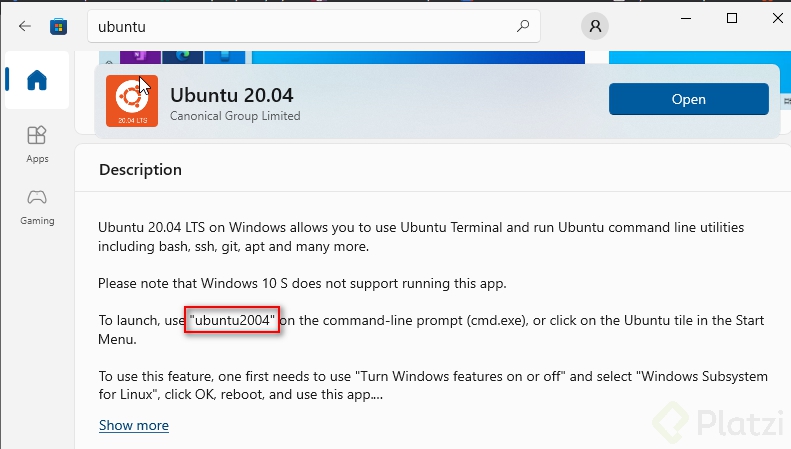Open the user profile account icon
The height and width of the screenshot is (449, 791).
point(595,26)
